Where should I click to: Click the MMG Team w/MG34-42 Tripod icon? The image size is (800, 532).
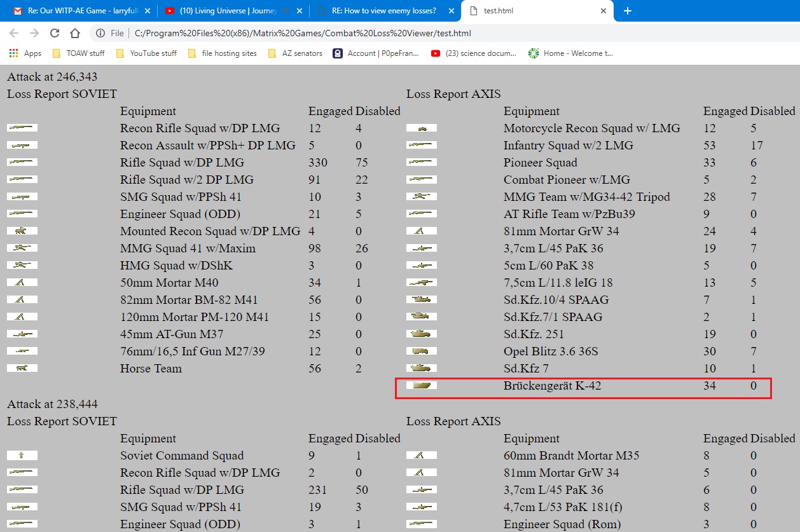click(x=422, y=196)
